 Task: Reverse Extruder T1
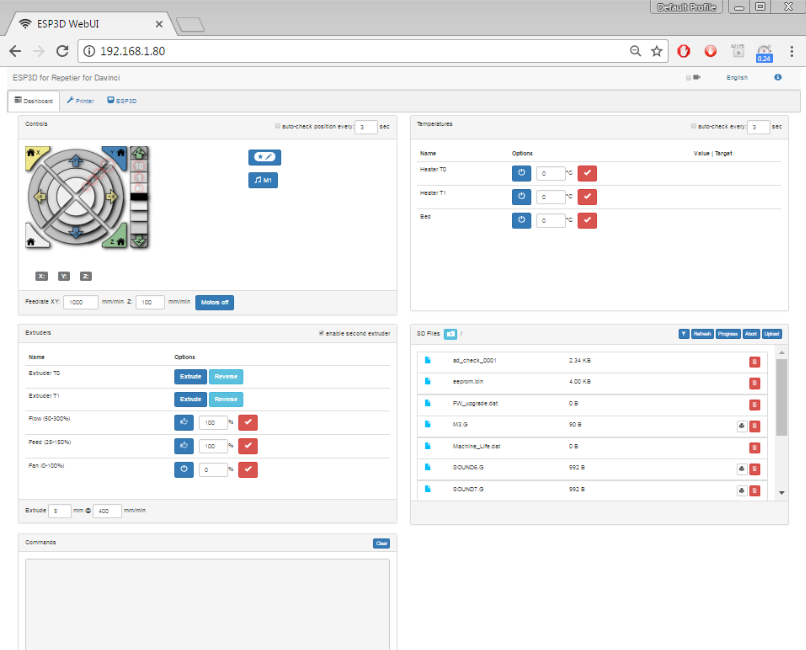coord(226,399)
